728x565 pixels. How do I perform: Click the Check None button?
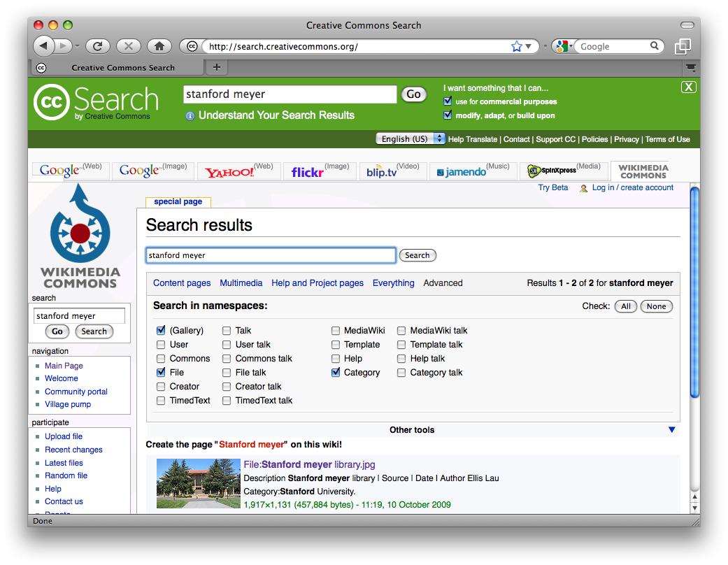pos(656,306)
